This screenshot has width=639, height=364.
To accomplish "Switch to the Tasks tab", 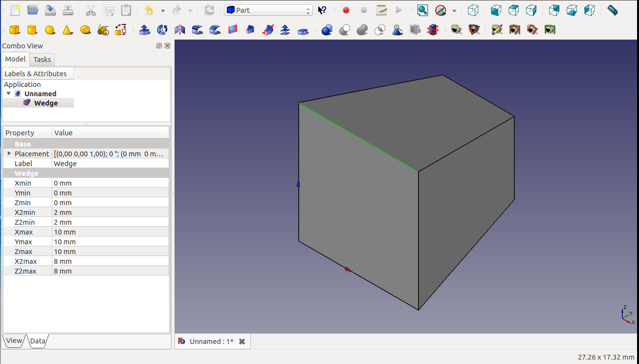I will pyautogui.click(x=42, y=60).
